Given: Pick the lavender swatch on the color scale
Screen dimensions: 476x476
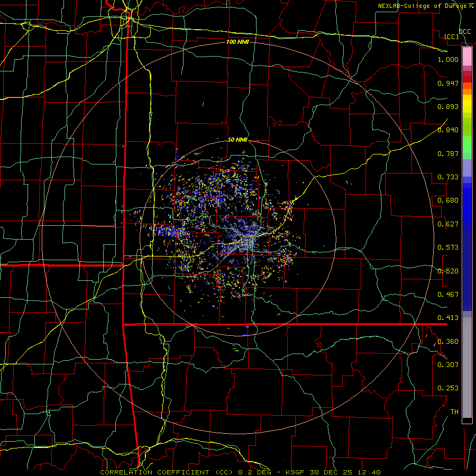Looking at the screenshot, I should [467, 168].
